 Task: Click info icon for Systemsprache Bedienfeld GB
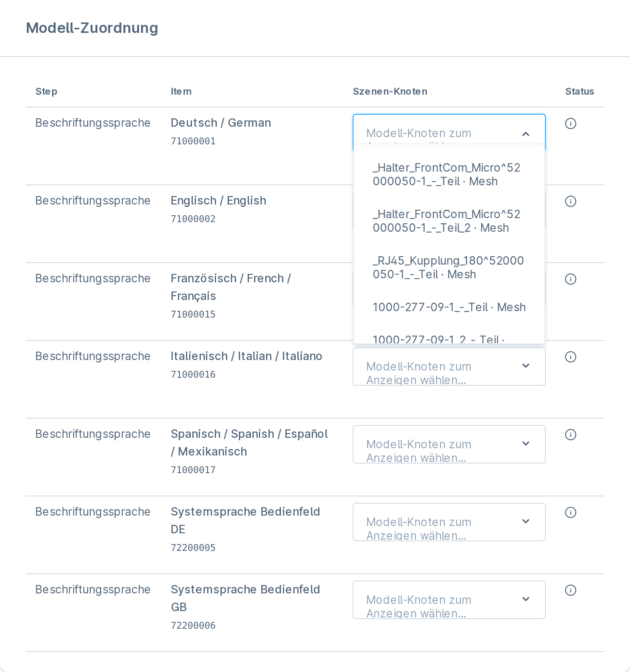pos(571,590)
